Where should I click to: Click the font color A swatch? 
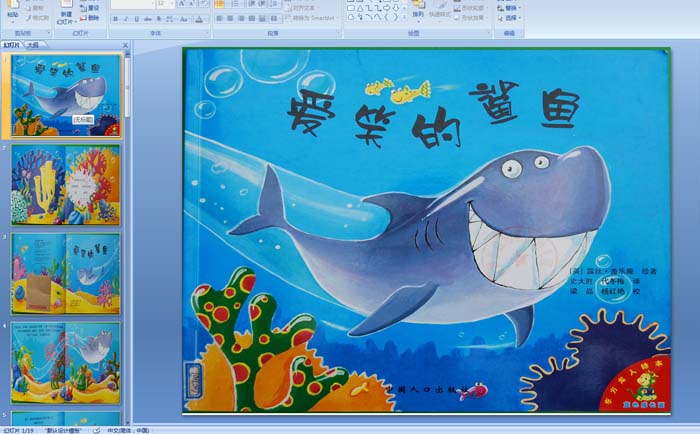click(x=198, y=19)
